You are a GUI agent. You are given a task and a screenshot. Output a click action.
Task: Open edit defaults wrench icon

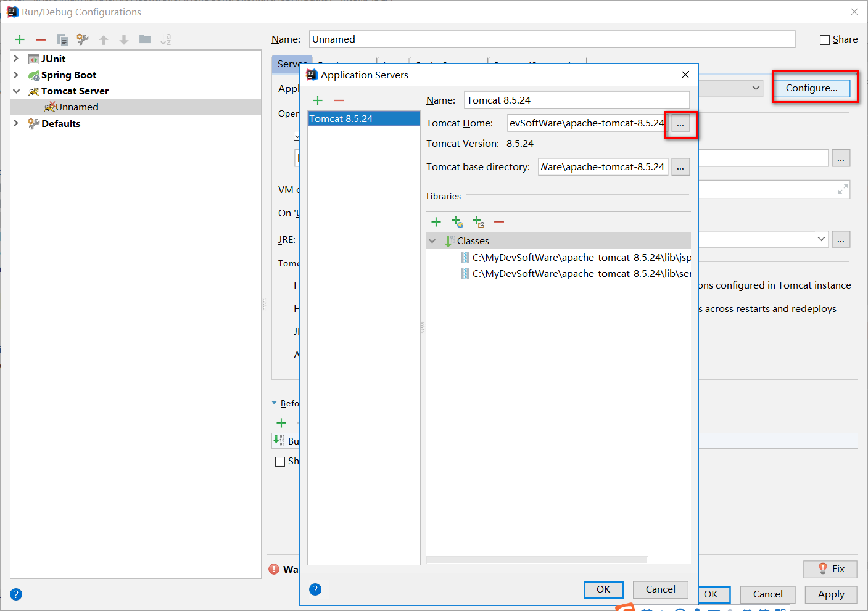(83, 40)
